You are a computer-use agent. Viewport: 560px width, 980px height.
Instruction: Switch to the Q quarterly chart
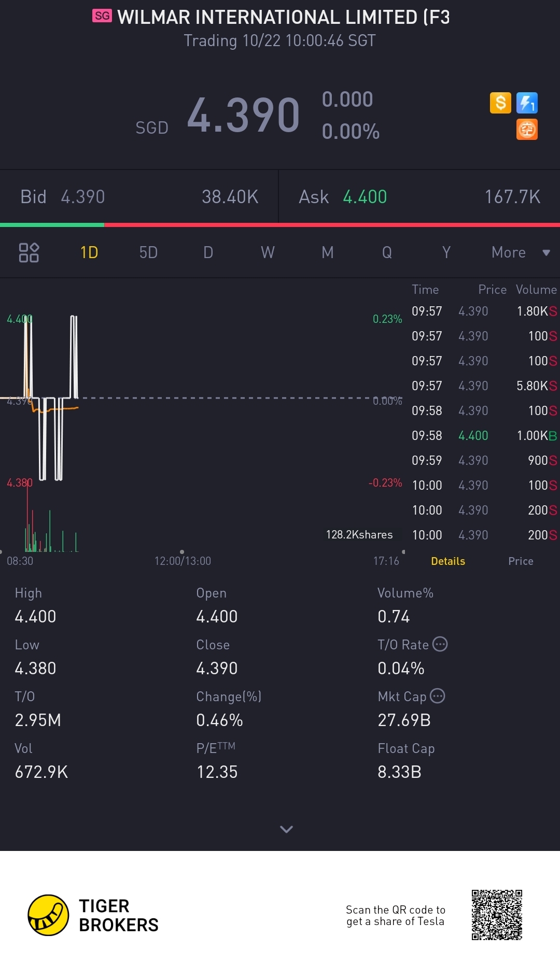pos(387,252)
